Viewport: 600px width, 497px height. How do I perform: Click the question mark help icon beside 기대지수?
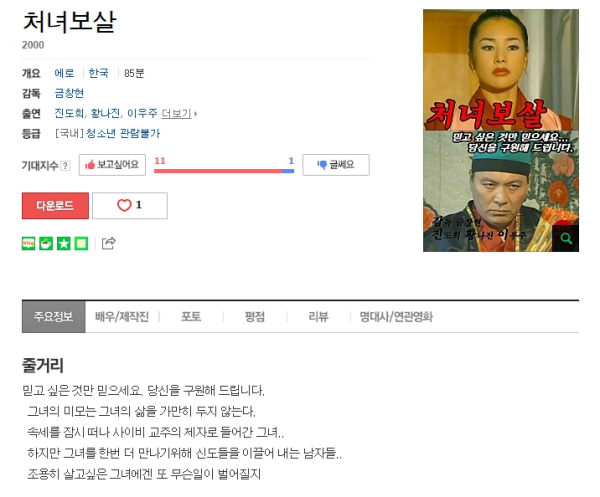[x=65, y=165]
